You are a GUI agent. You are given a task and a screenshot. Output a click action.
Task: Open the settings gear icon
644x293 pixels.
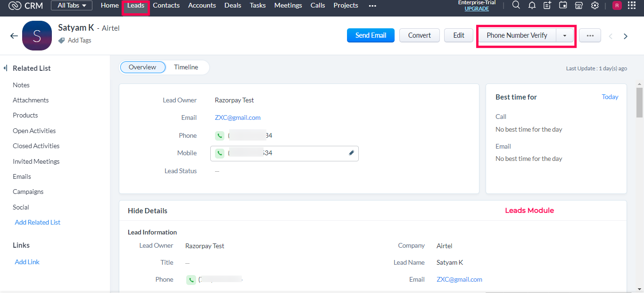(595, 5)
